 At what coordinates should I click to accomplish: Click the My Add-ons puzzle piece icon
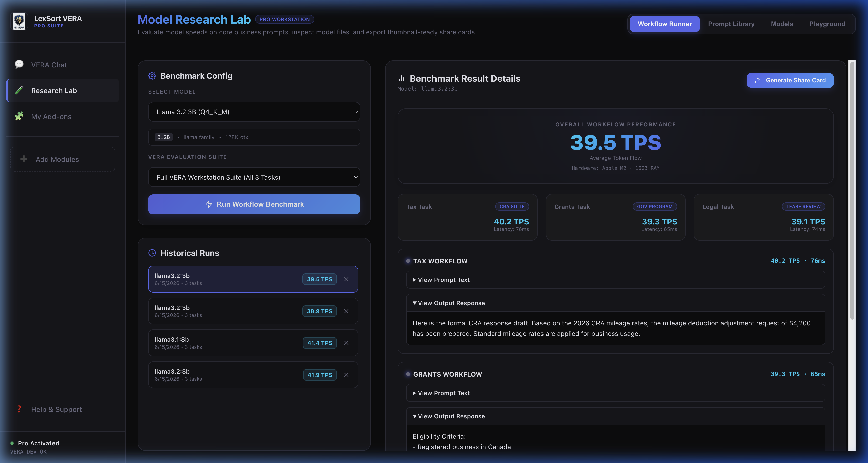19,116
